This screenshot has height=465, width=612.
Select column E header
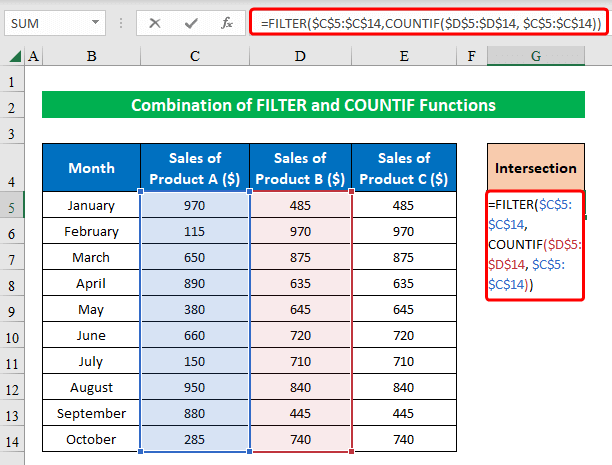[x=403, y=58]
